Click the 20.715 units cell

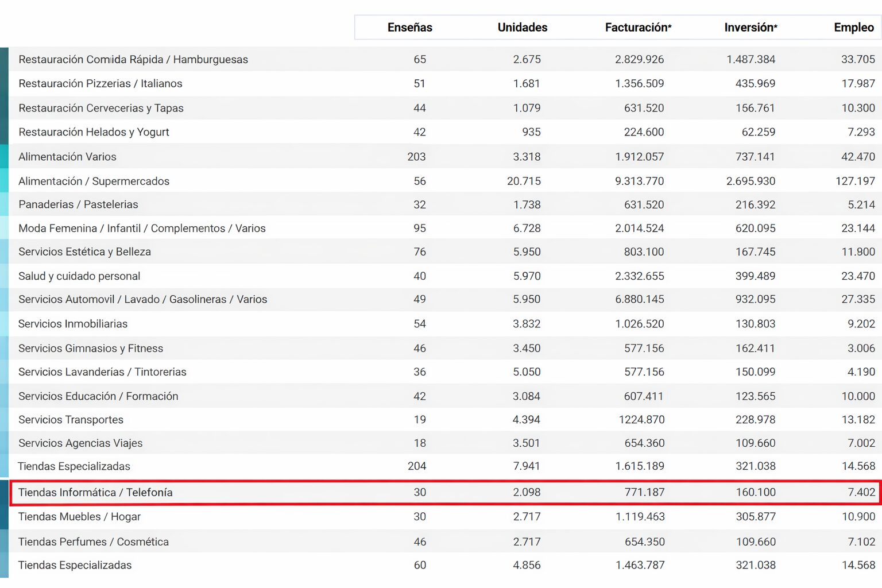[x=524, y=181]
